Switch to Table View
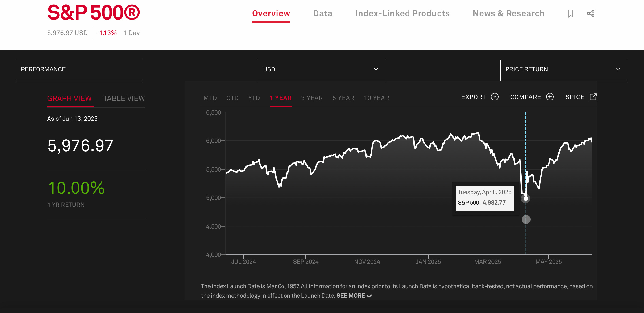The image size is (644, 313). tap(124, 98)
